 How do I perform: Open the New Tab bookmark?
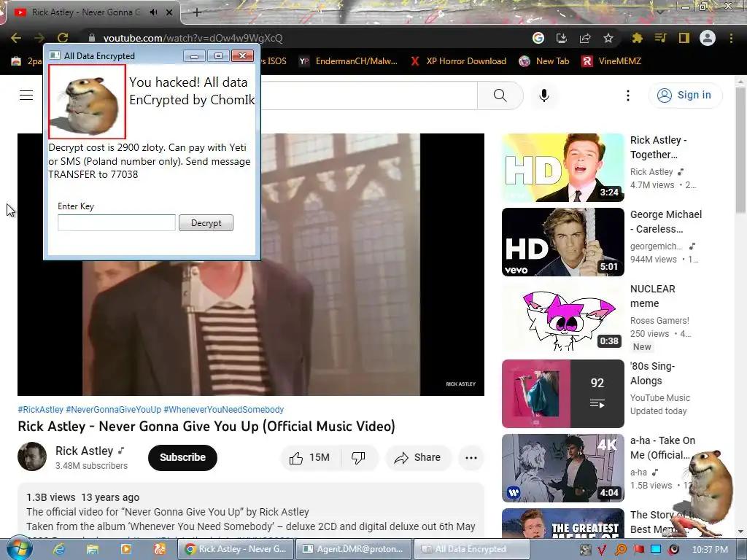click(x=544, y=61)
